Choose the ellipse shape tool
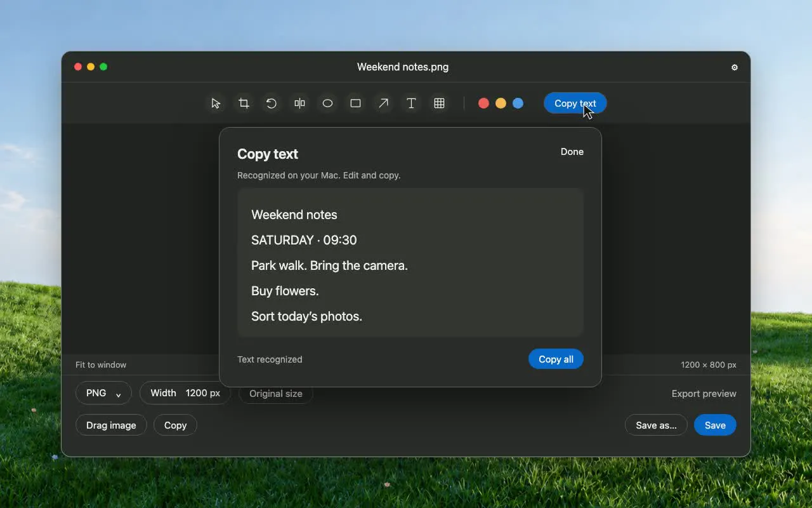Screen dimensions: 812x508 (327, 104)
